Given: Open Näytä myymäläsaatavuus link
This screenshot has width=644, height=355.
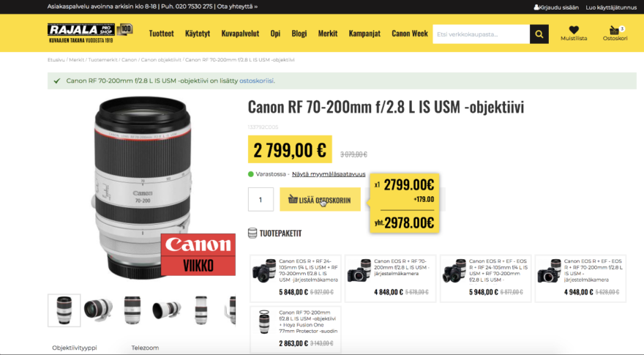Looking at the screenshot, I should point(329,174).
